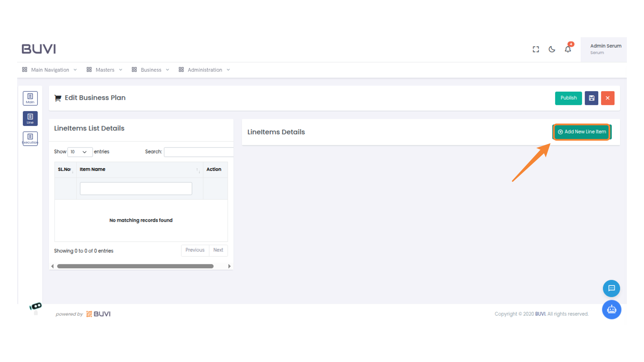Viewport: 644px width, 362px height.
Task: Open the Execution sidebar icon
Action: 30,138
